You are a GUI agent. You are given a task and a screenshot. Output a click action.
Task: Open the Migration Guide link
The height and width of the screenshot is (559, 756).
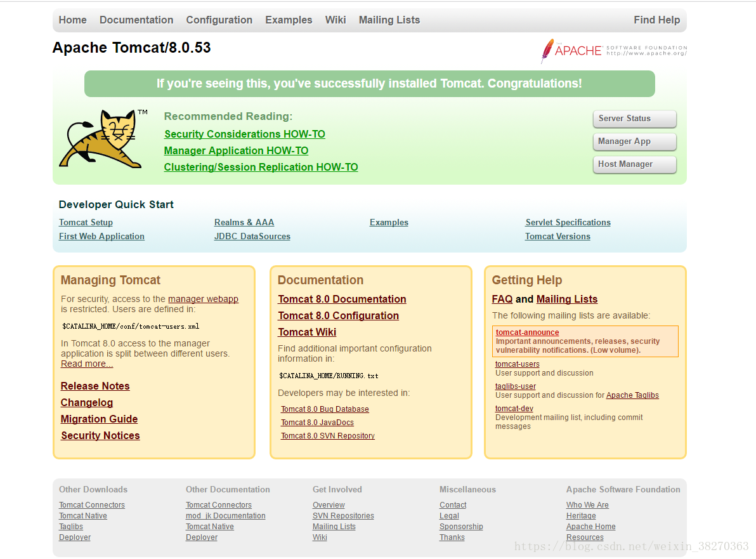click(x=100, y=419)
